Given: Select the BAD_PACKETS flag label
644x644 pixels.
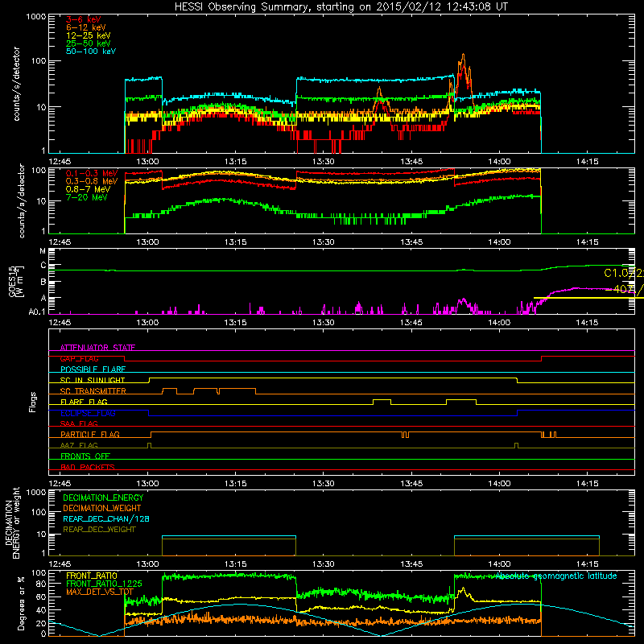Looking at the screenshot, I should pyautogui.click(x=88, y=467).
